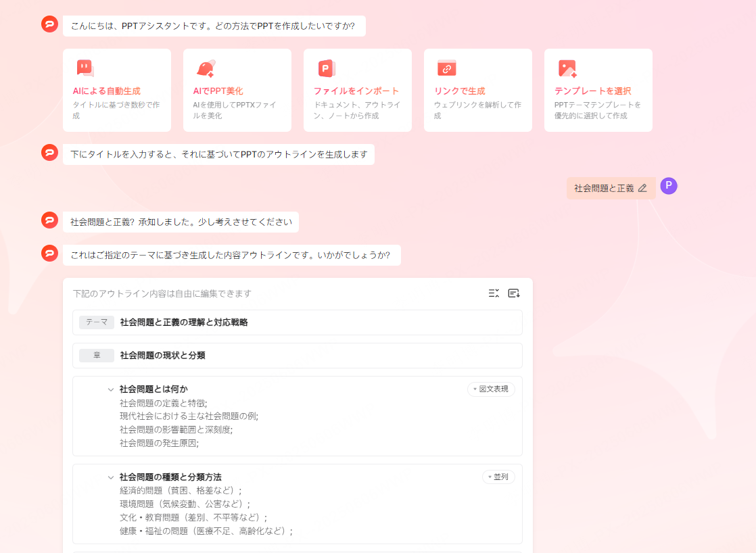Click the collapse-all outline icon
Screen dimensions: 756x553
click(x=494, y=293)
